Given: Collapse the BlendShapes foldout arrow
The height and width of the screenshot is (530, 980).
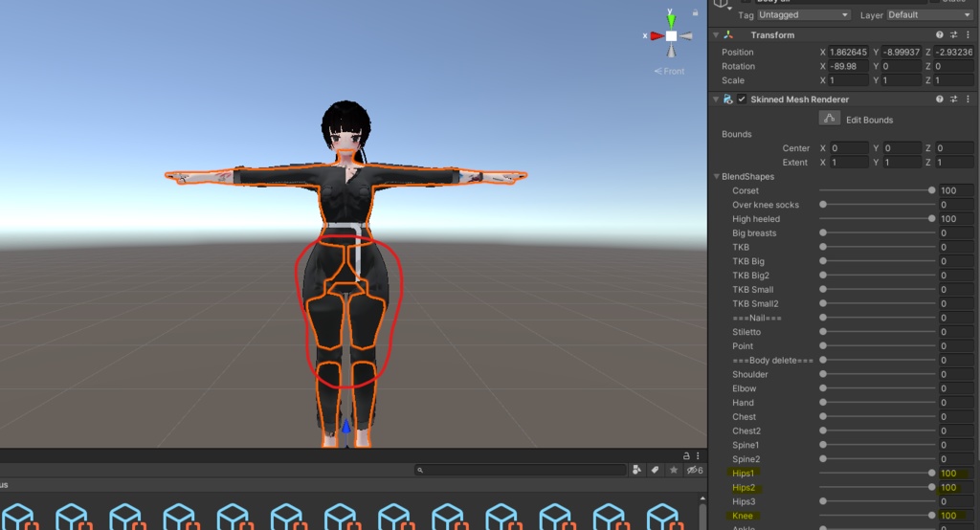Looking at the screenshot, I should tap(717, 177).
